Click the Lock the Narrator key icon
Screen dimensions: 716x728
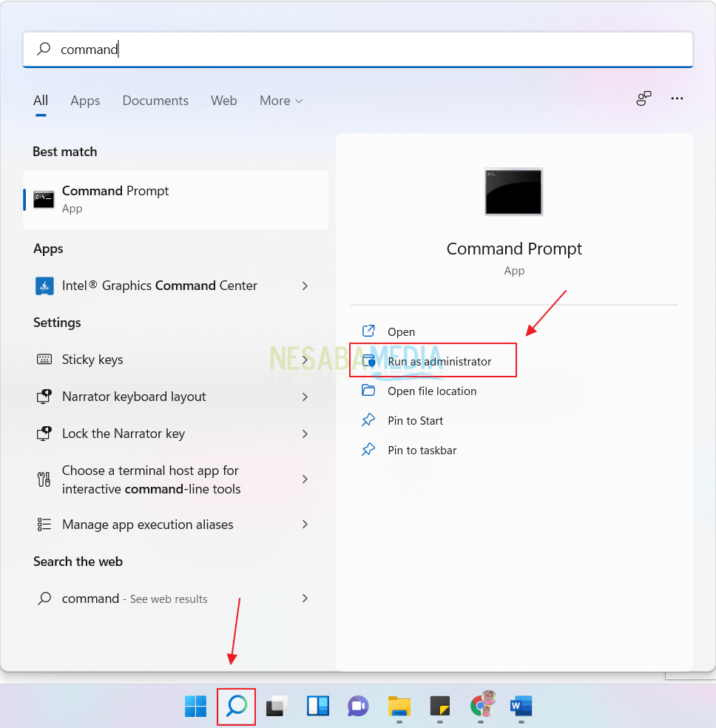point(44,434)
